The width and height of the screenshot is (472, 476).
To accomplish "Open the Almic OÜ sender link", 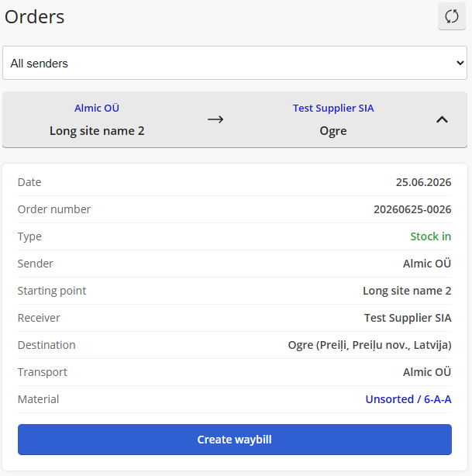I will [97, 108].
